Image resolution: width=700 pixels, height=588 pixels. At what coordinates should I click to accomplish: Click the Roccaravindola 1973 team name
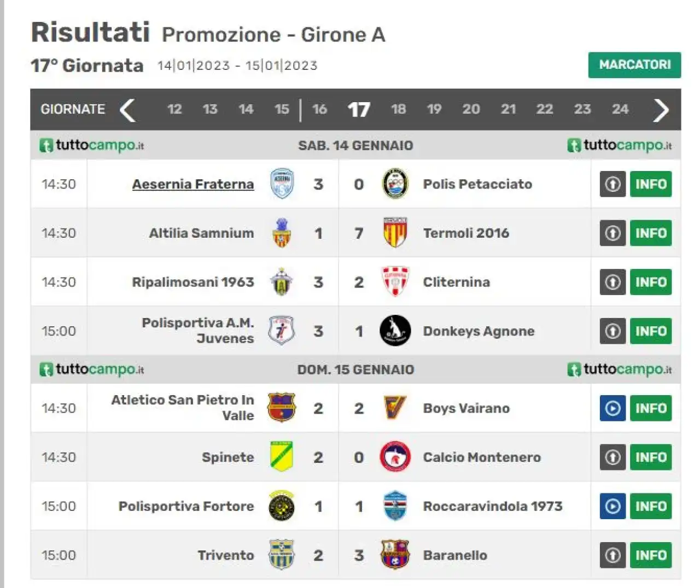click(492, 506)
